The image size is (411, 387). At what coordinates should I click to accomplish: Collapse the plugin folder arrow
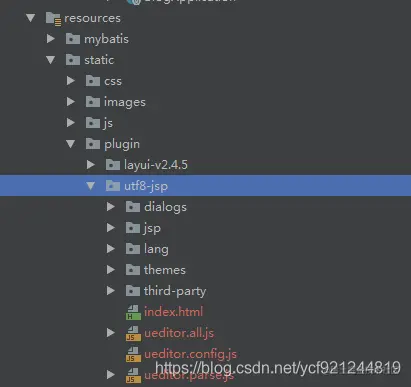coord(71,144)
